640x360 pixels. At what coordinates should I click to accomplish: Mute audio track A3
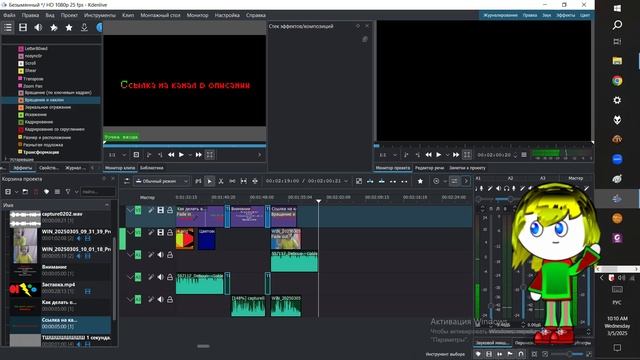pos(160,300)
